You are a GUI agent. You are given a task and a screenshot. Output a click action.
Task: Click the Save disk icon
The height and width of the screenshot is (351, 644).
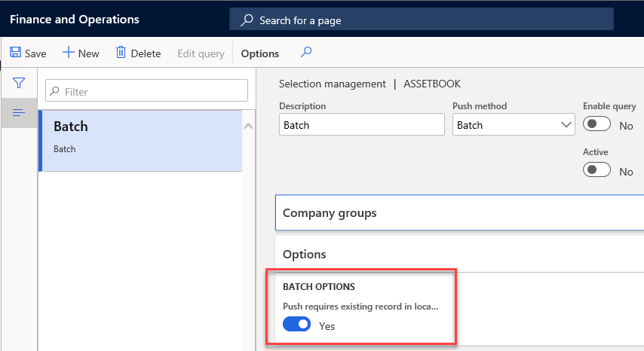[x=16, y=52]
